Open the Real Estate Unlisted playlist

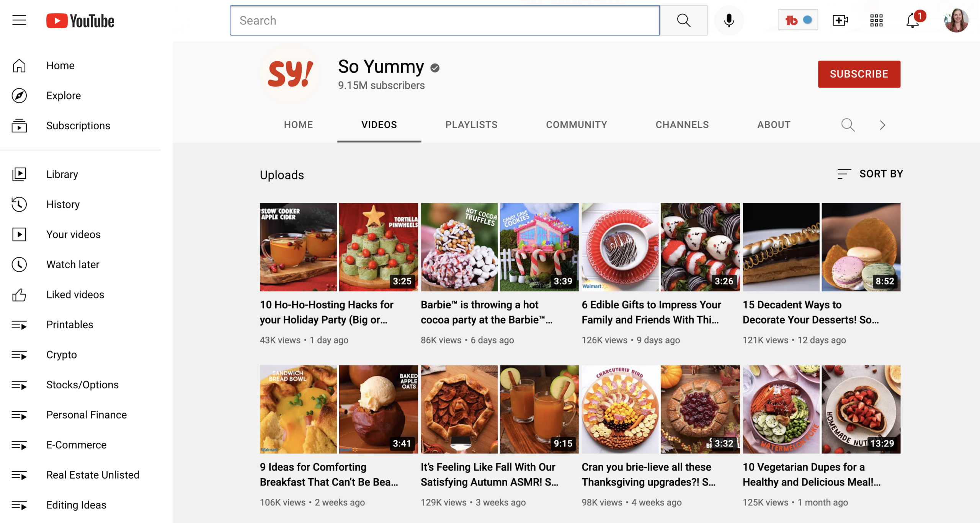[x=80, y=475]
